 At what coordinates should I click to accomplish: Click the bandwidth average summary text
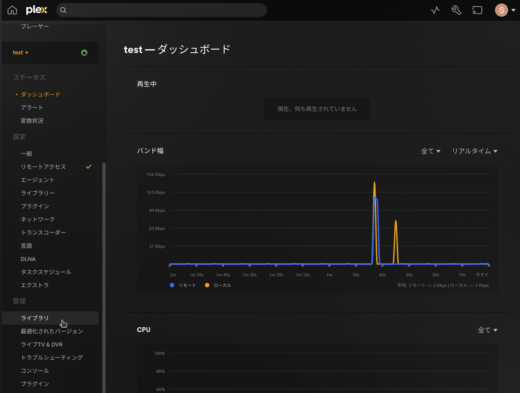point(443,285)
